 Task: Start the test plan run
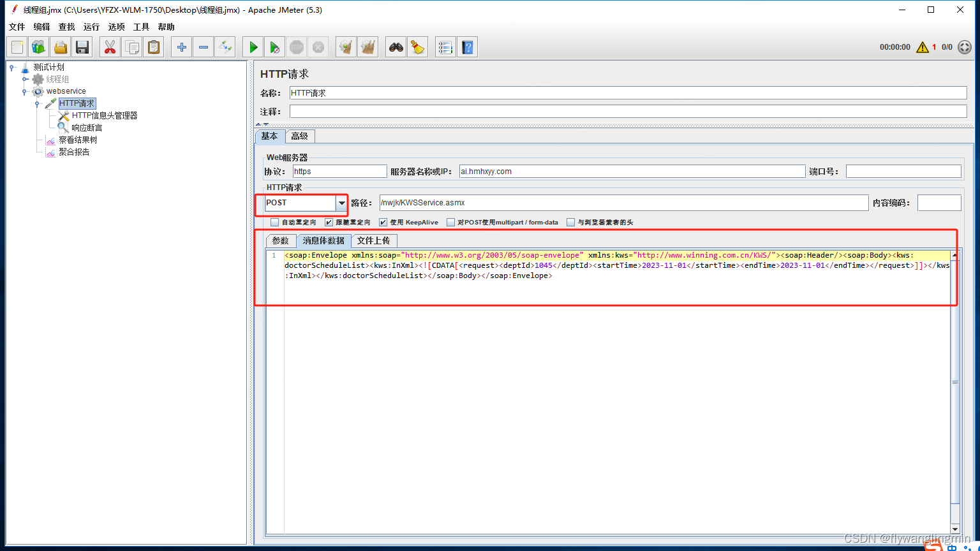click(x=252, y=47)
